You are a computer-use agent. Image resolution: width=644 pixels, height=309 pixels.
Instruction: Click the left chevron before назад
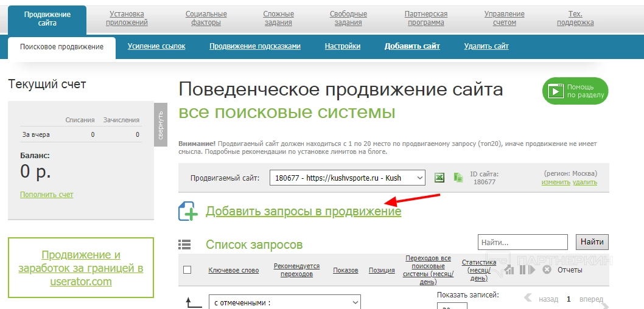pyautogui.click(x=528, y=298)
